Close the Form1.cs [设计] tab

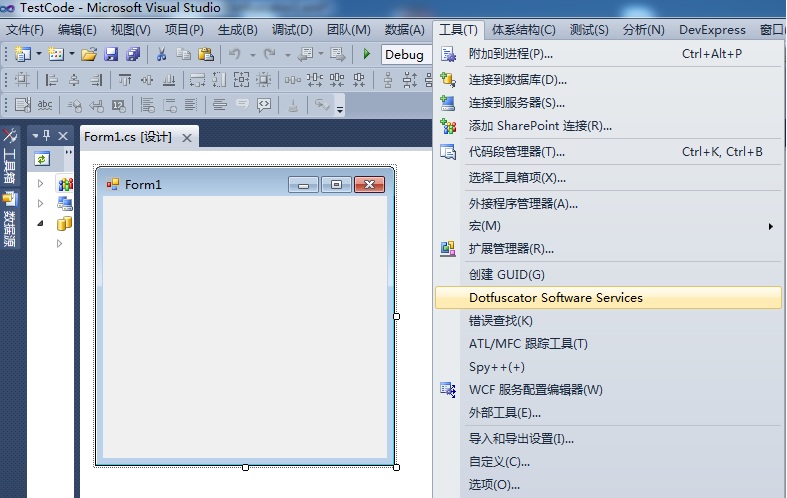[187, 138]
